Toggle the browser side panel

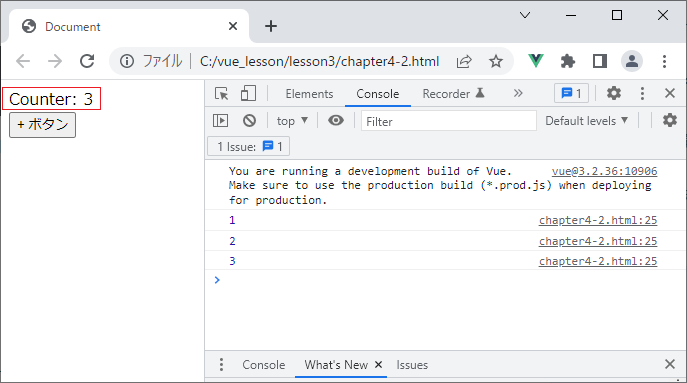point(600,61)
